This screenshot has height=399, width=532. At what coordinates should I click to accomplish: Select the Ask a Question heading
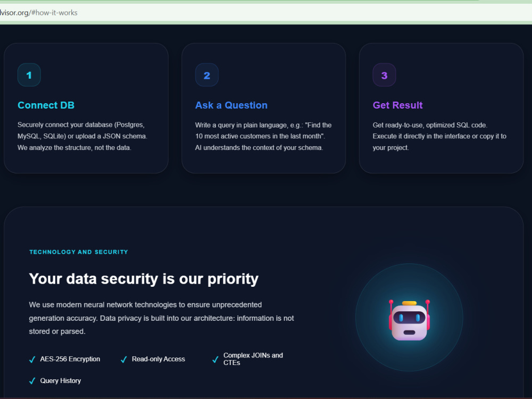231,105
